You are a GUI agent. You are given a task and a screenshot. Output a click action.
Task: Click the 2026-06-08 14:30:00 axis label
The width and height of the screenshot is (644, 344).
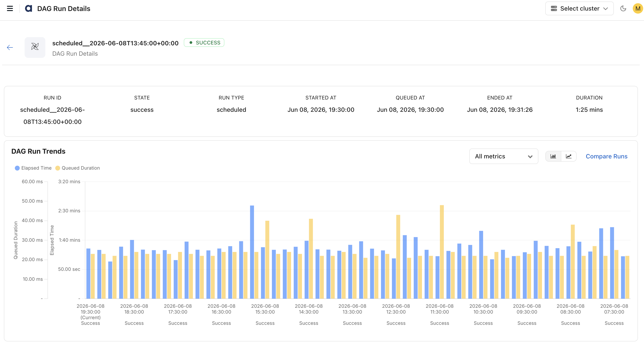tap(308, 309)
